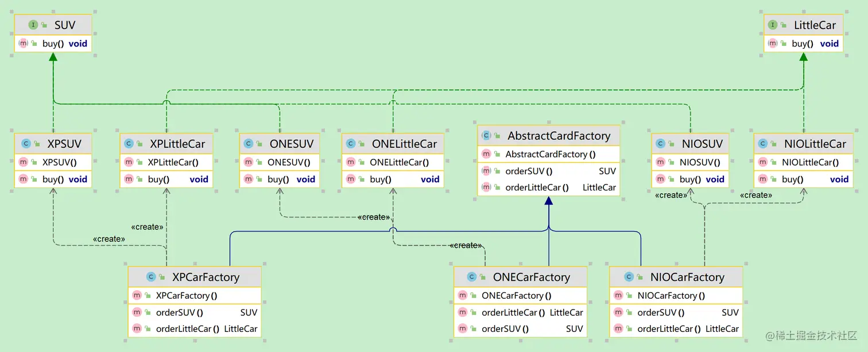The width and height of the screenshot is (868, 352).
Task: Select the ONELittleCar class title
Action: (405, 144)
